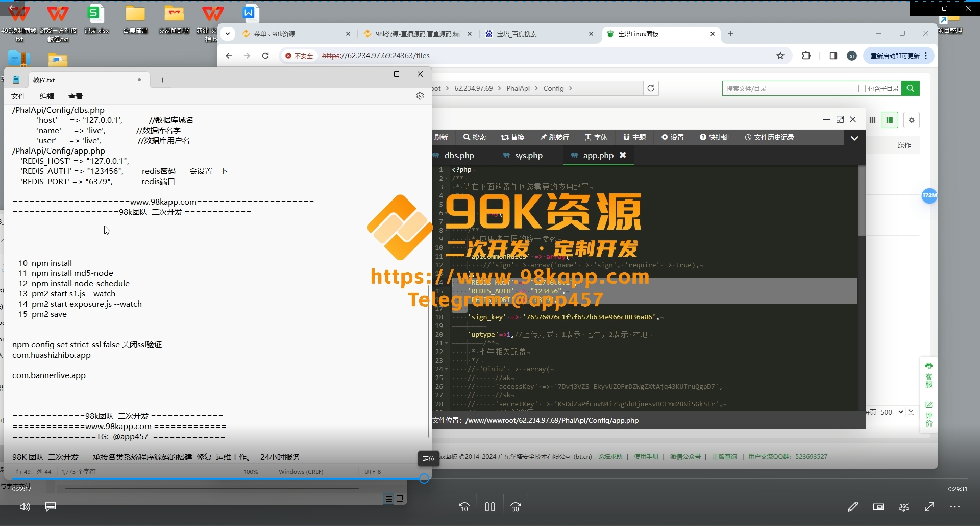Rewind the video 10 seconds
The height and width of the screenshot is (526, 980).
[x=464, y=507]
